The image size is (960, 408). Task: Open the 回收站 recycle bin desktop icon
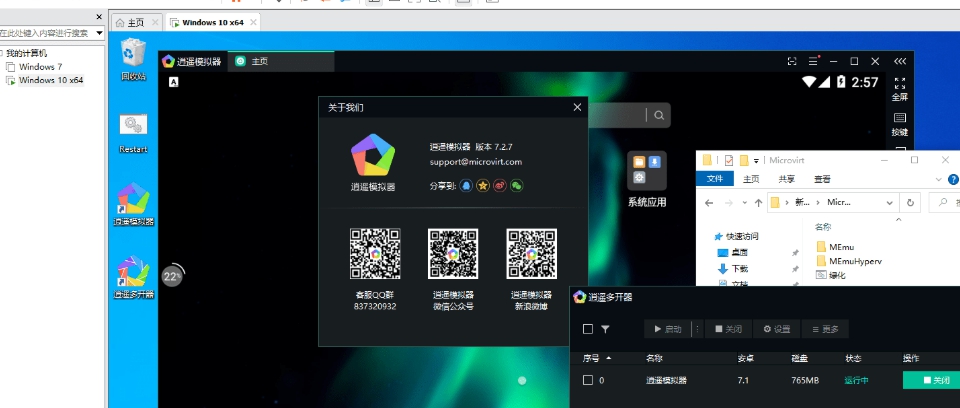click(x=133, y=59)
